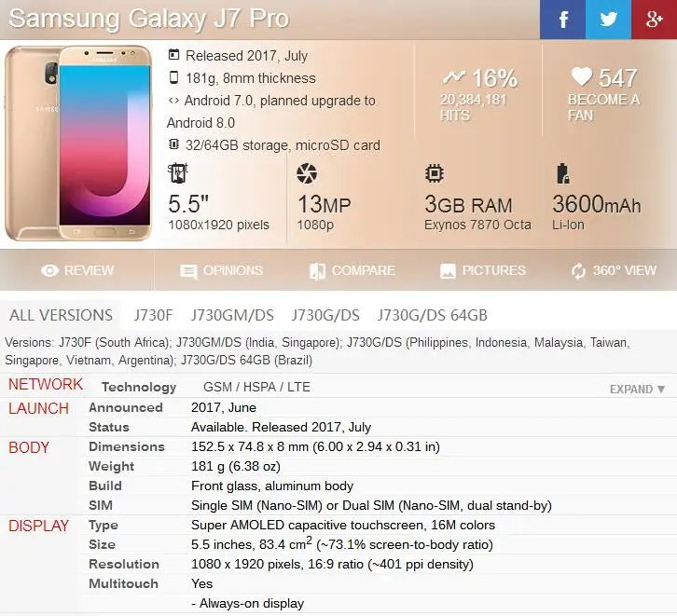This screenshot has height=616, width=677.
Task: Open the Opinions page
Action: pyautogui.click(x=221, y=270)
